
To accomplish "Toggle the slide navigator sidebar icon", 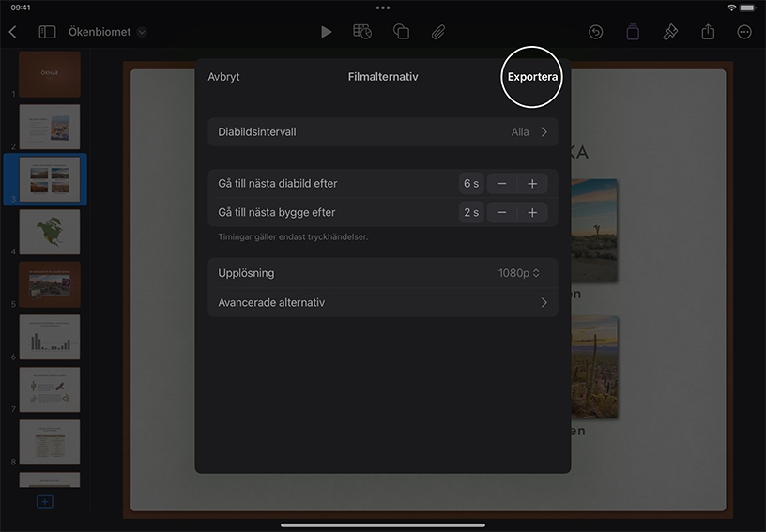I will click(47, 32).
